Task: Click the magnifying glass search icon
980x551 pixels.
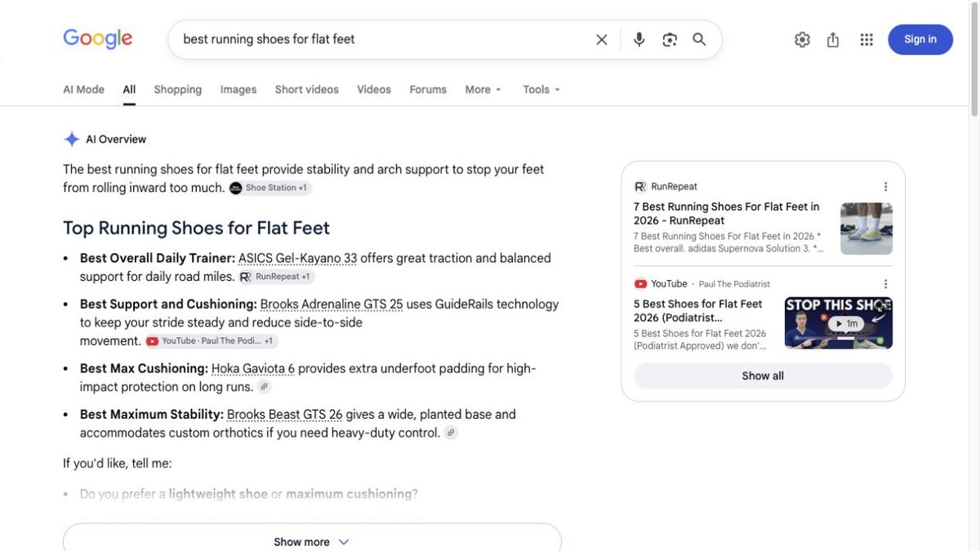Action: coord(699,39)
